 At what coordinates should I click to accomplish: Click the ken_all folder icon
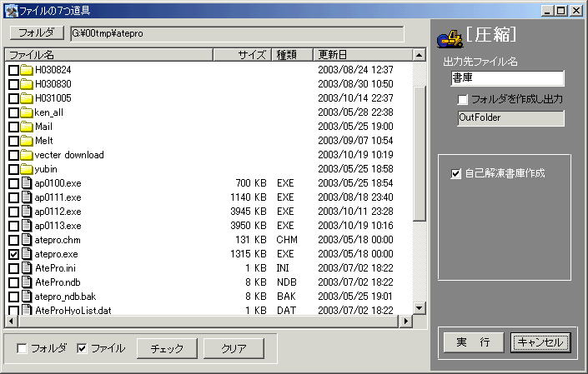coord(27,112)
